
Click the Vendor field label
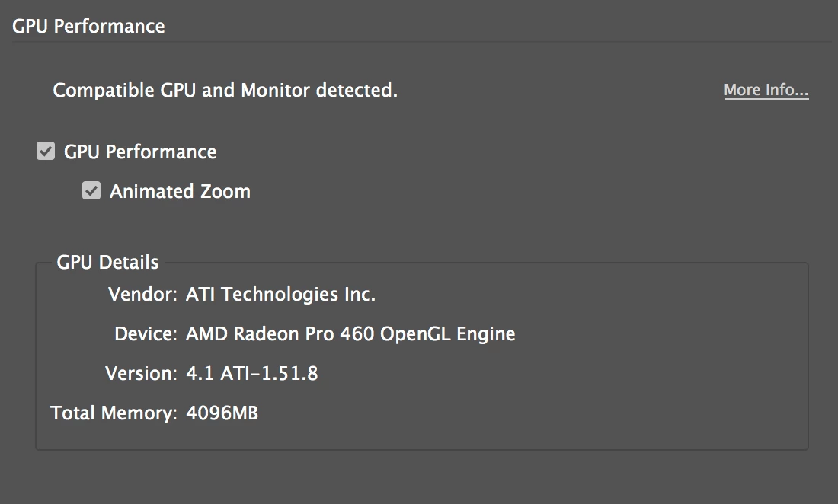[x=142, y=294]
